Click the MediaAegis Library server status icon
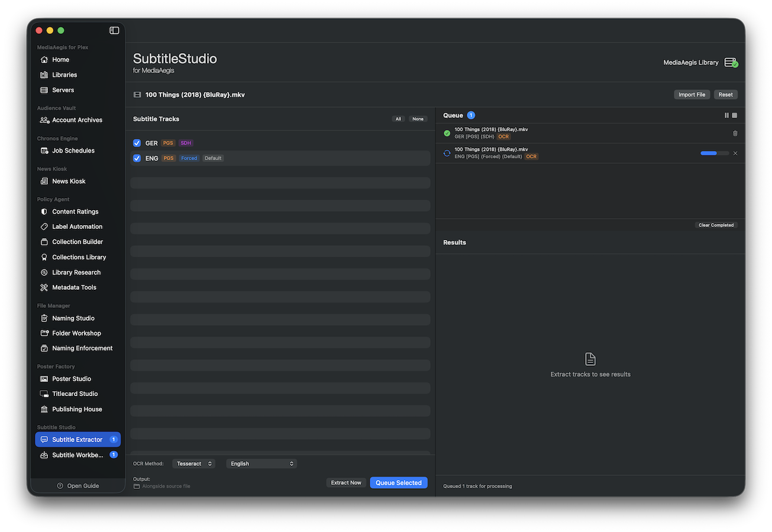772x532 pixels. 731,63
